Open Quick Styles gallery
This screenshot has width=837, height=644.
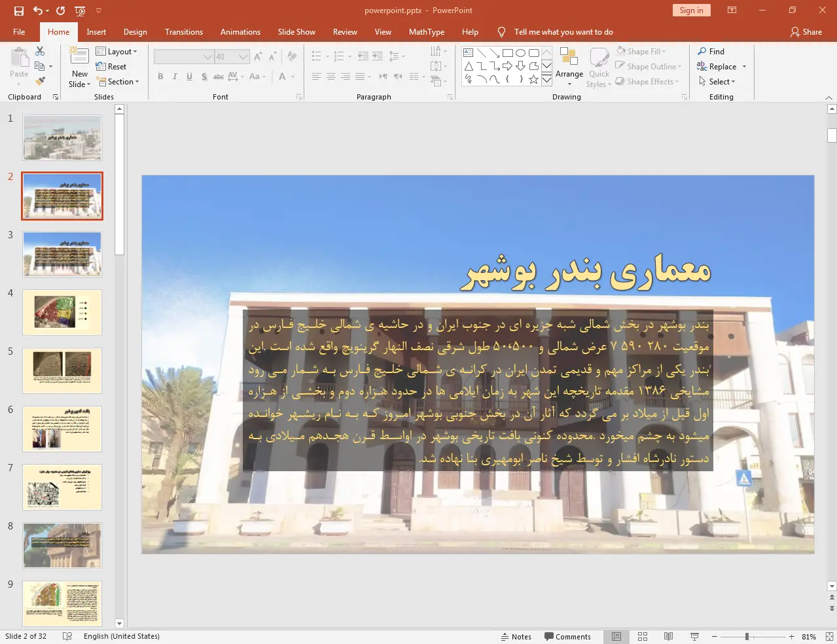(x=599, y=67)
